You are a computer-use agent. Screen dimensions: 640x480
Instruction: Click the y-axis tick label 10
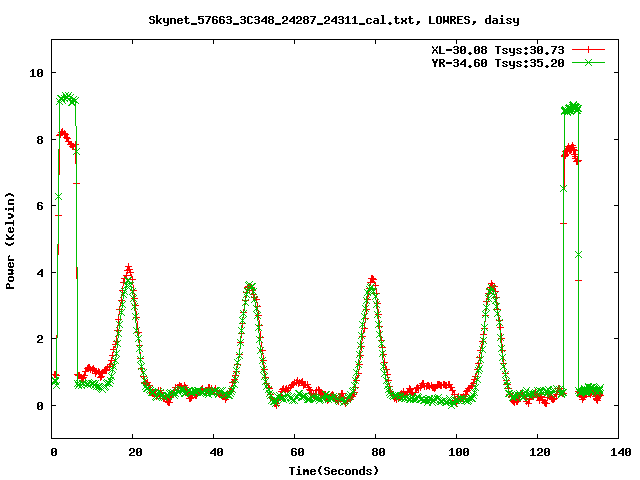click(x=36, y=73)
